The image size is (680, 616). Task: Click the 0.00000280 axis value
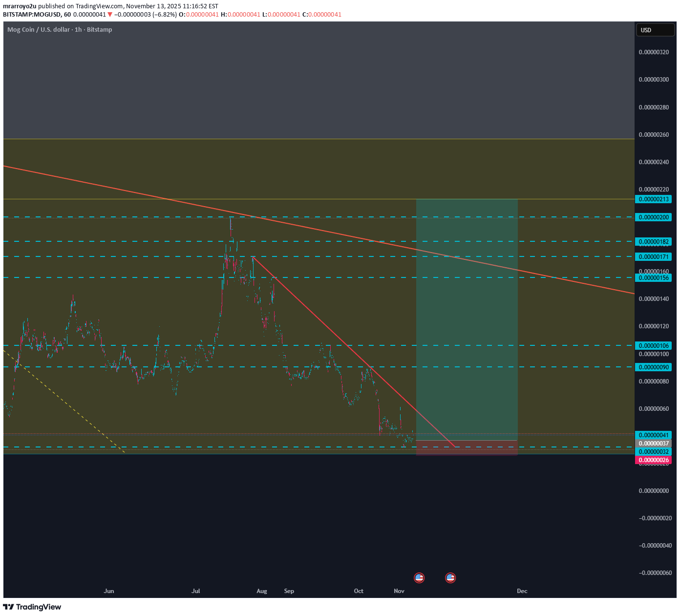[654, 107]
